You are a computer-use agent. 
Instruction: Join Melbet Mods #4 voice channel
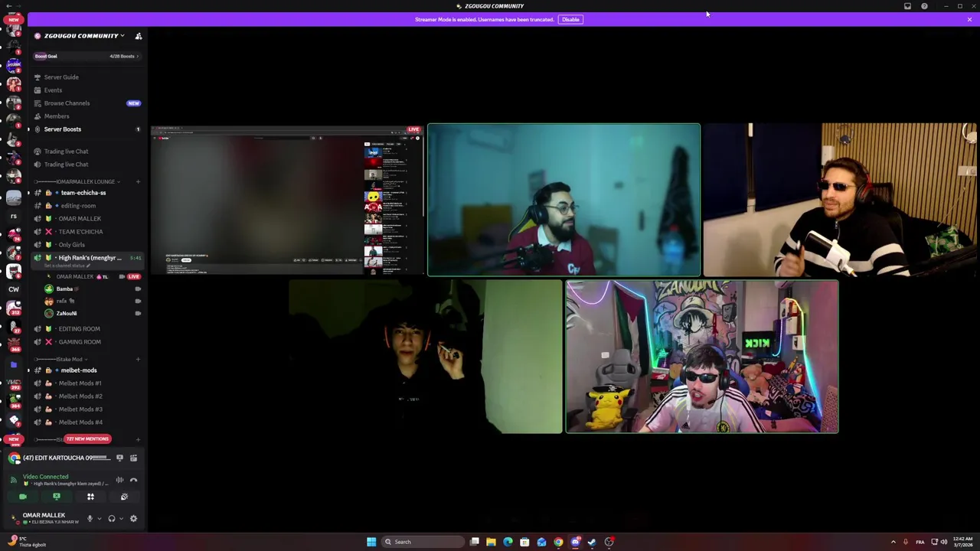(80, 422)
